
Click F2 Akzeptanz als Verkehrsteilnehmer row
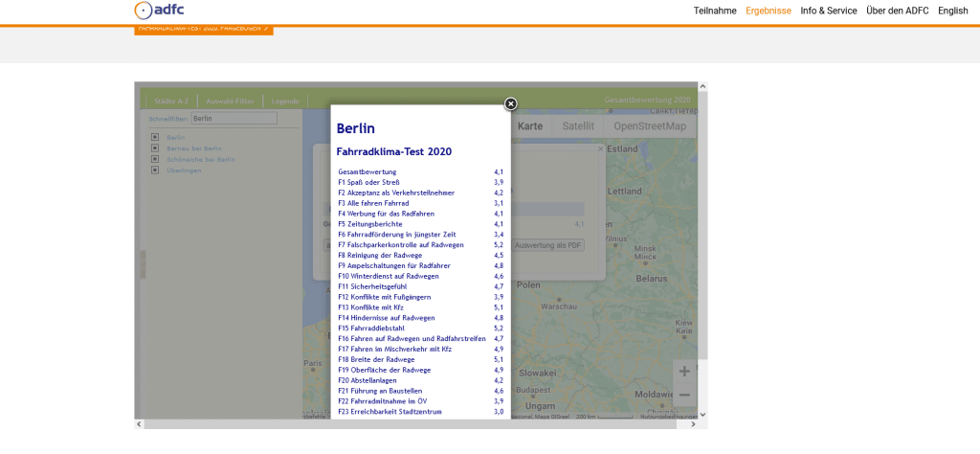point(421,193)
